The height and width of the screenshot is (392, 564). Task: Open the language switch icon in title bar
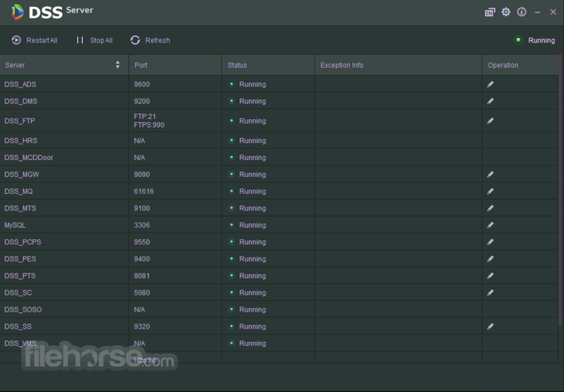pyautogui.click(x=490, y=12)
